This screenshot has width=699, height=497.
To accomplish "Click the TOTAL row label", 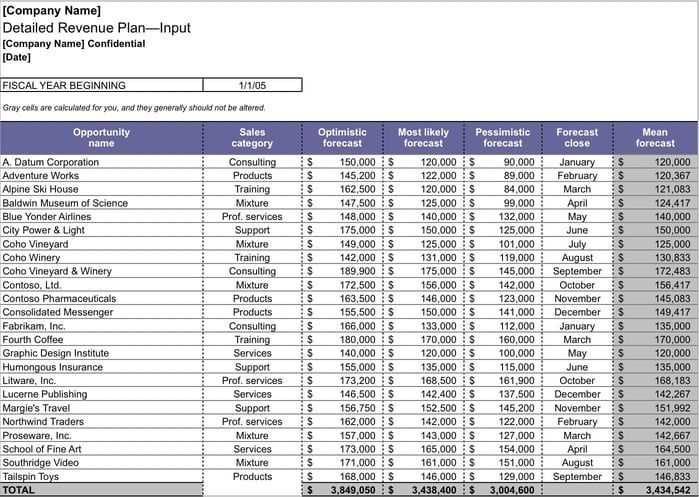I will (19, 490).
